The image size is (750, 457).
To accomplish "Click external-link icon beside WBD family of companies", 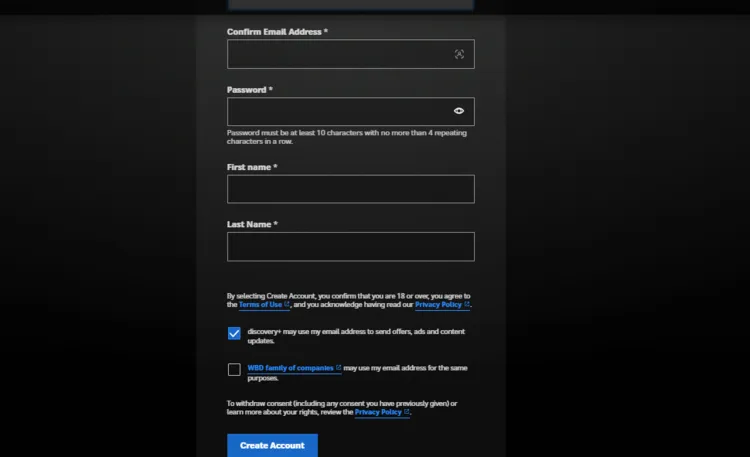I will [338, 368].
